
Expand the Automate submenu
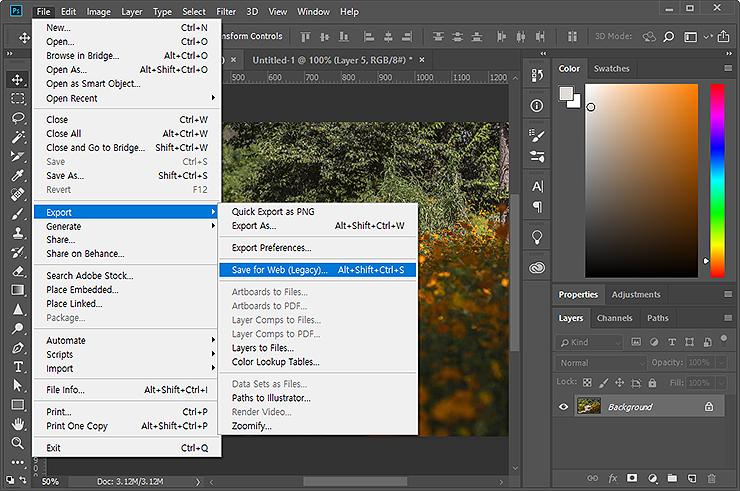pyautogui.click(x=126, y=340)
